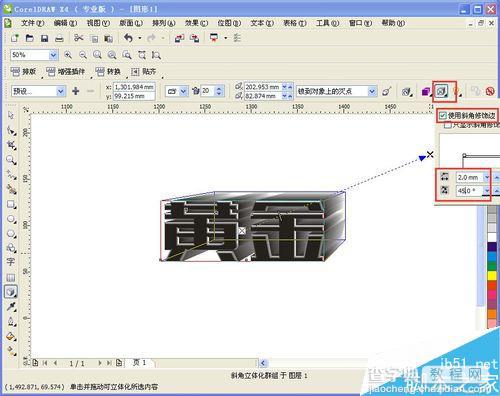500x396 pixels.
Task: Select the Ellipse tool
Action: click(x=11, y=219)
